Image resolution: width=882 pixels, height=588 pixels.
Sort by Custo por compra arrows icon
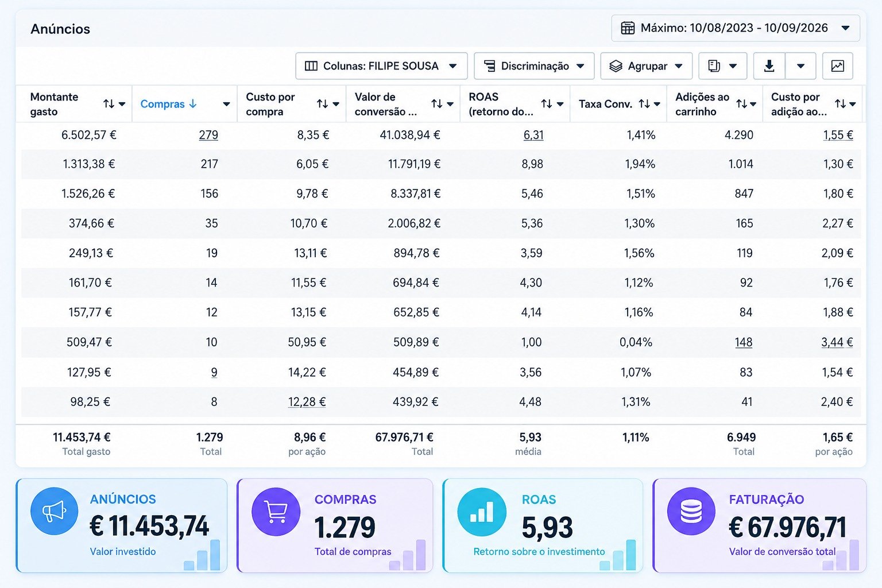click(x=322, y=104)
